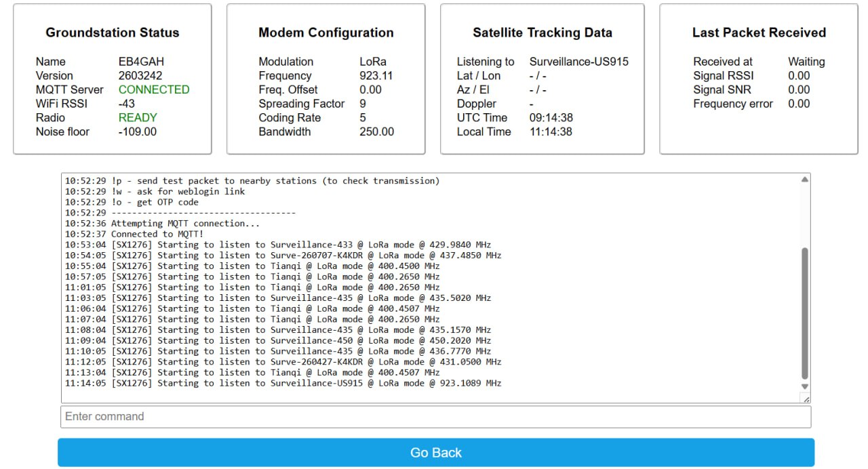The image size is (868, 469).
Task: Click the station name EB4GAH
Action: pos(141,62)
